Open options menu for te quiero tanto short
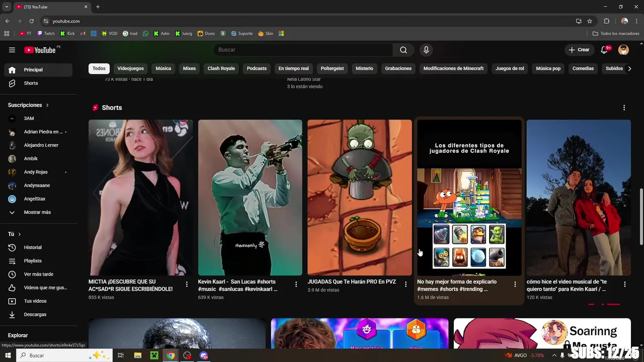Viewport: 644px width, 362px height. 624,285
